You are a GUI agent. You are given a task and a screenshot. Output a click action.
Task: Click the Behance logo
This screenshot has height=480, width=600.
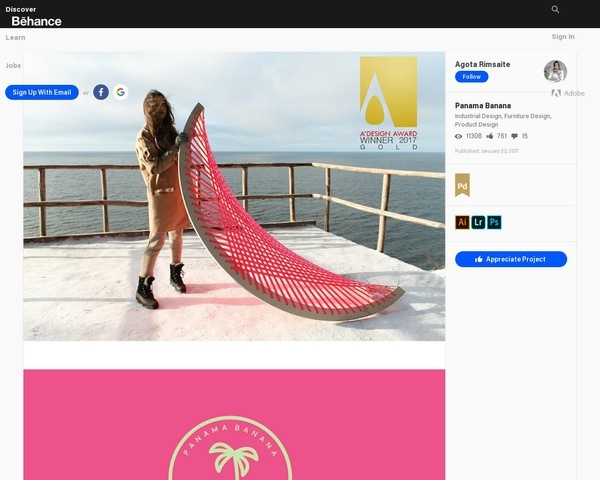tap(36, 21)
